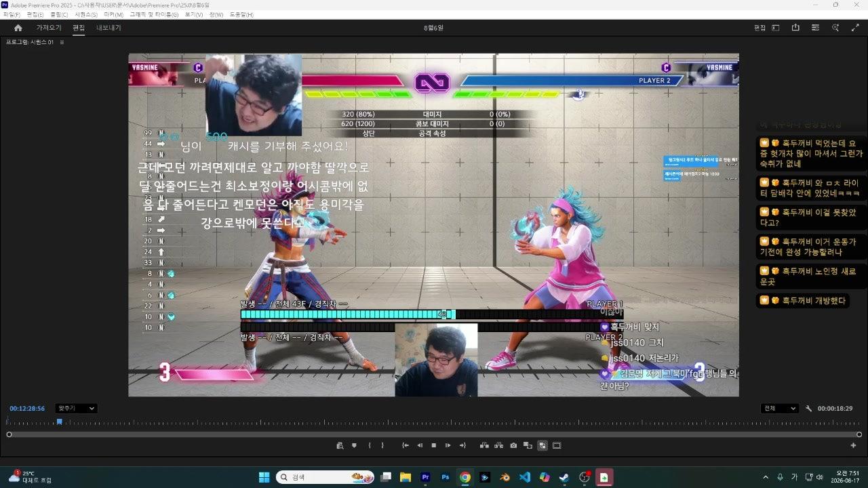Open the 도움말(H) menu

click(x=241, y=14)
